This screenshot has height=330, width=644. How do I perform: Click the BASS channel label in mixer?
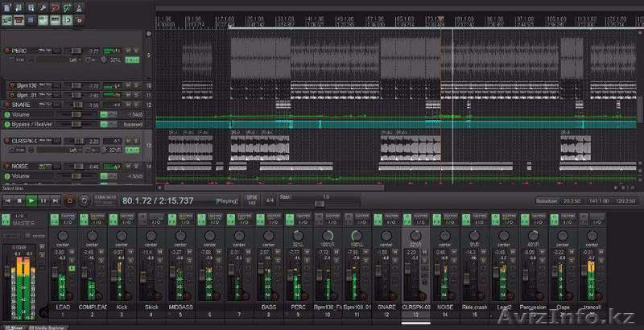[x=268, y=307]
